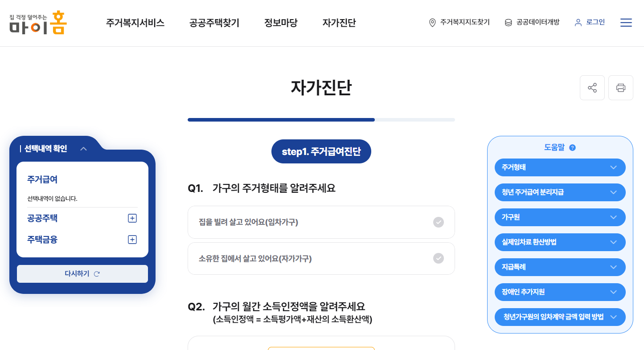Click the step1 주거급여진단 badge
This screenshot has width=644, height=350.
(x=321, y=151)
